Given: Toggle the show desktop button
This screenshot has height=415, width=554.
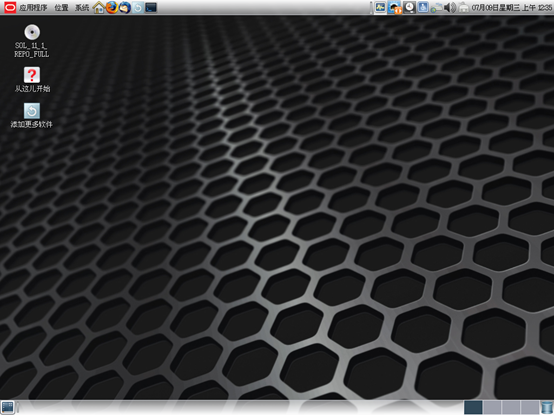Looking at the screenshot, I should [x=7, y=407].
